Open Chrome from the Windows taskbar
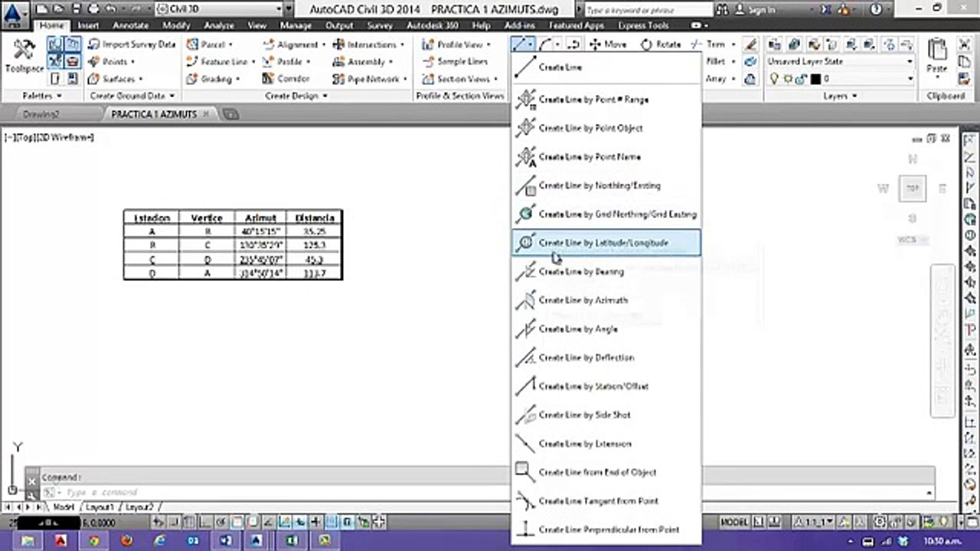The image size is (980, 551). pyautogui.click(x=93, y=540)
